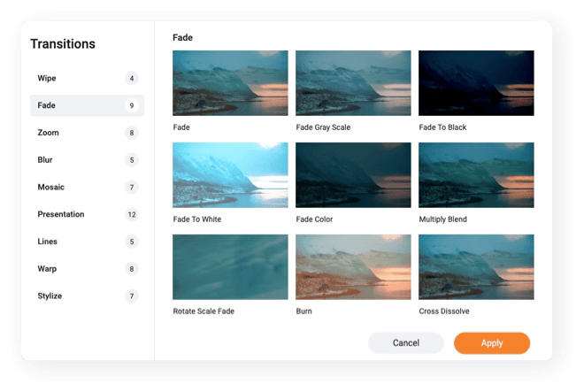The height and width of the screenshot is (392, 584).
Task: Click the count badge 12 beside Presentation
Action: [132, 214]
